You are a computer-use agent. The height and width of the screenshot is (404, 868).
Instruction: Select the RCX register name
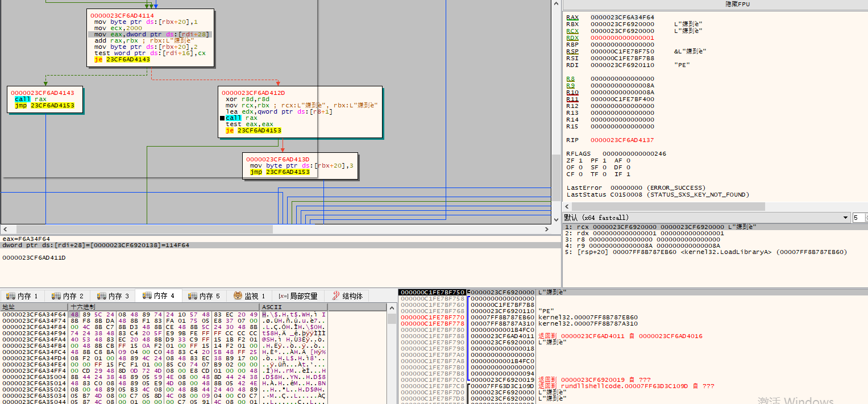[x=572, y=31]
